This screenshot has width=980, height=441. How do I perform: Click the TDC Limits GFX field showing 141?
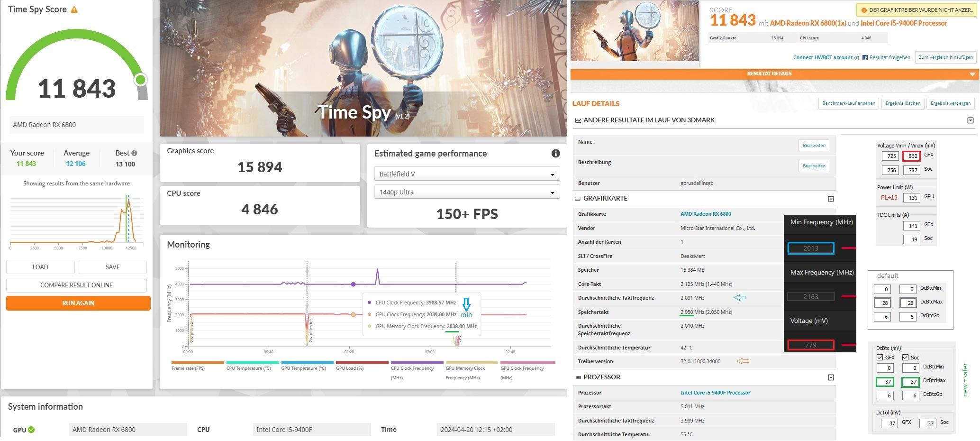tap(912, 226)
